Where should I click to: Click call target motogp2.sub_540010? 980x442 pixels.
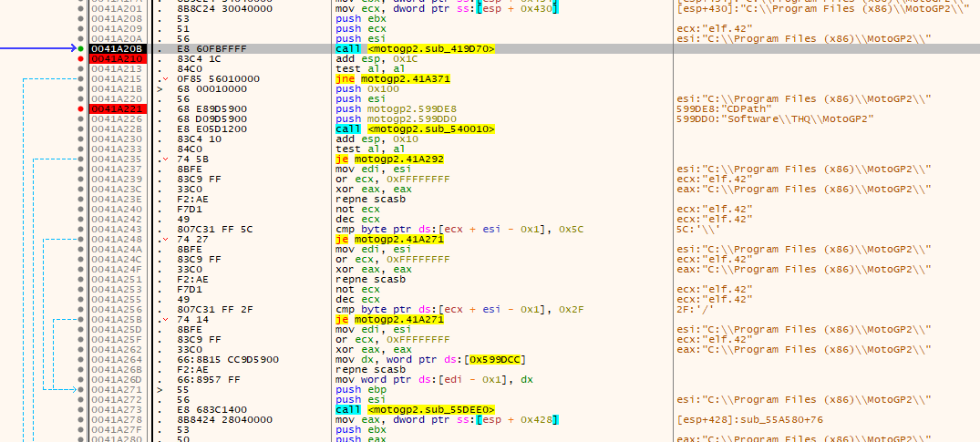[x=431, y=128]
